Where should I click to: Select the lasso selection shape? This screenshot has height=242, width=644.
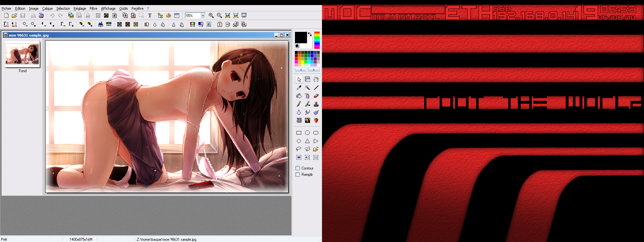coord(299,149)
